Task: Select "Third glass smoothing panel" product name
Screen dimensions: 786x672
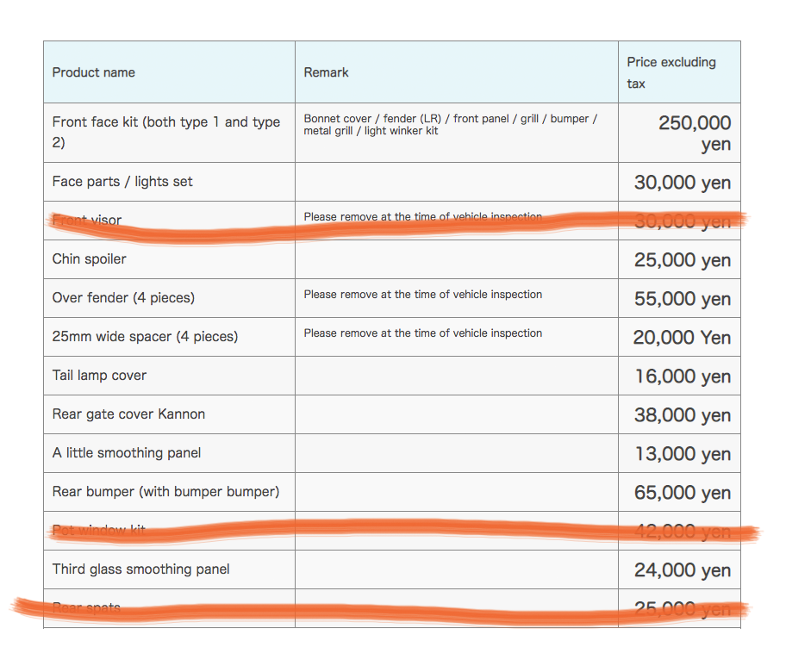Action: pyautogui.click(x=140, y=569)
